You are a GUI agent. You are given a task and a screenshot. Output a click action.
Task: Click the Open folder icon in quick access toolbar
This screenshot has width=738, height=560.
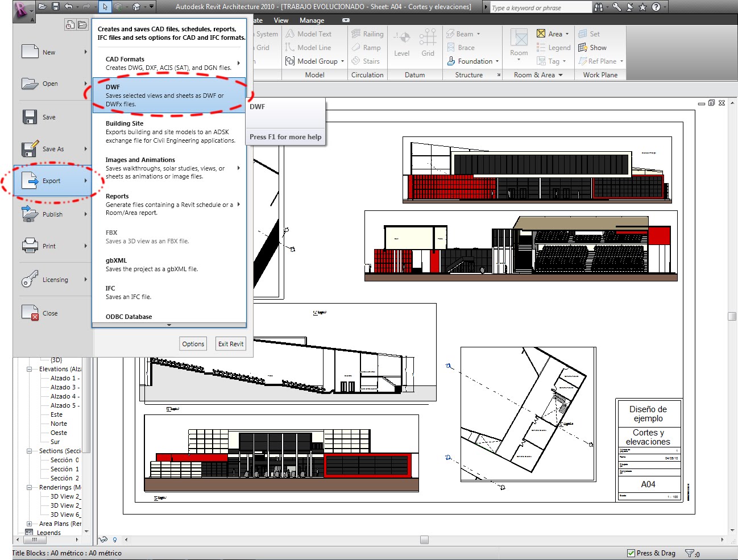coord(42,7)
